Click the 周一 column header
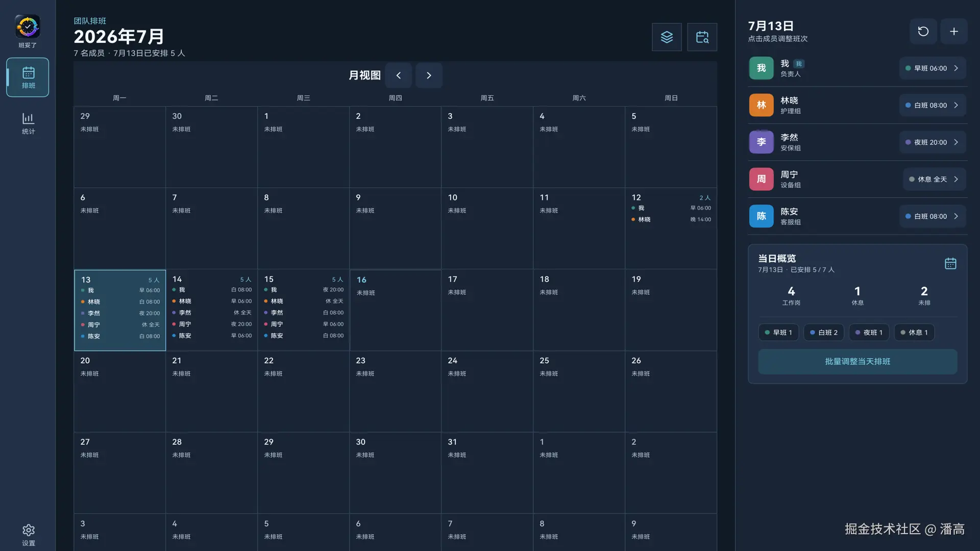The image size is (980, 551). click(x=119, y=98)
